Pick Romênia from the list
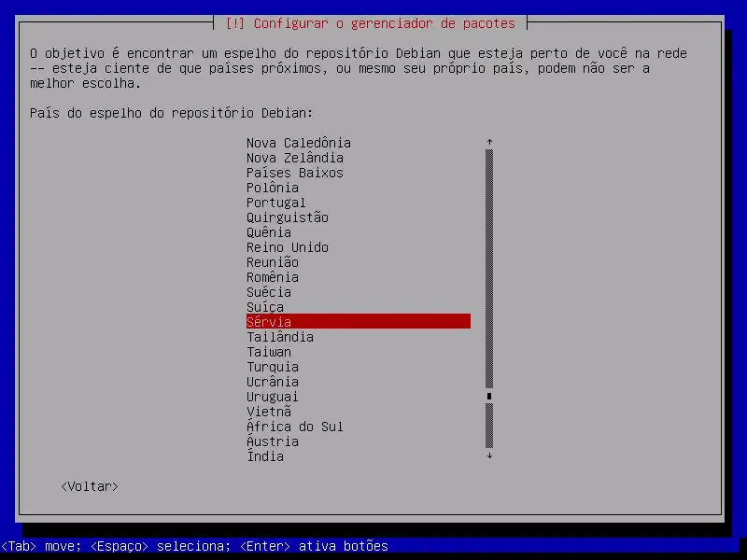 pos(272,277)
